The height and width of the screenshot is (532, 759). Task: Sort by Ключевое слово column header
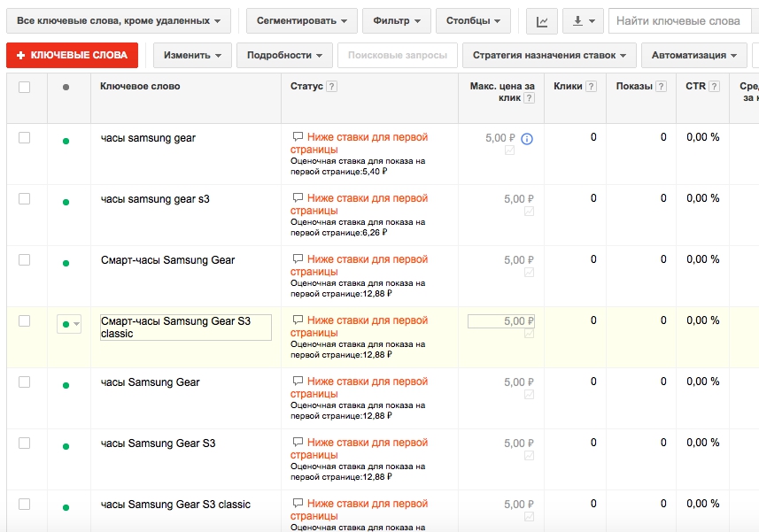(140, 86)
